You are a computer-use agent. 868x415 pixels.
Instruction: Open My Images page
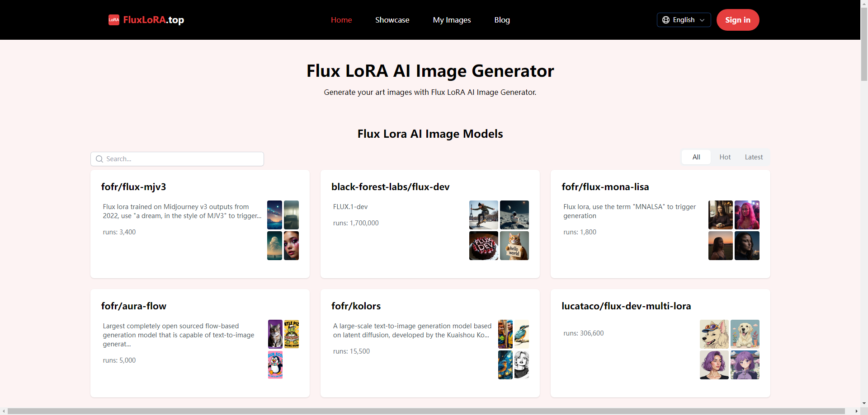pos(452,20)
